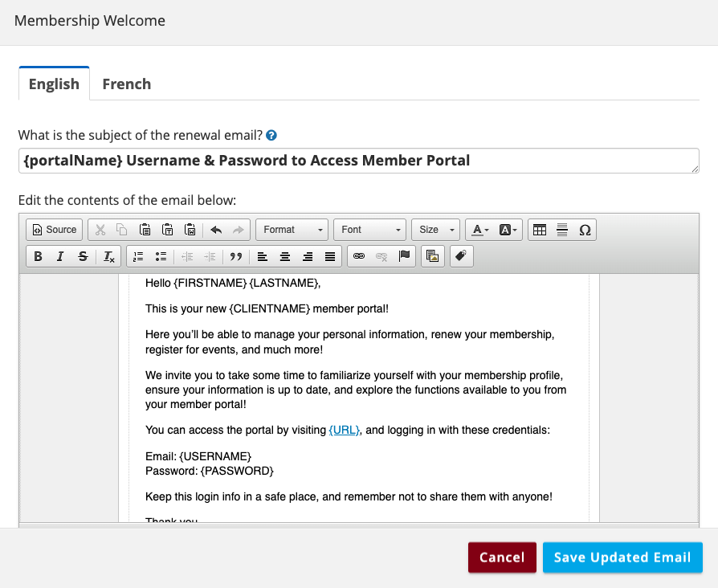Center align the text
The width and height of the screenshot is (718, 588).
tap(285, 257)
